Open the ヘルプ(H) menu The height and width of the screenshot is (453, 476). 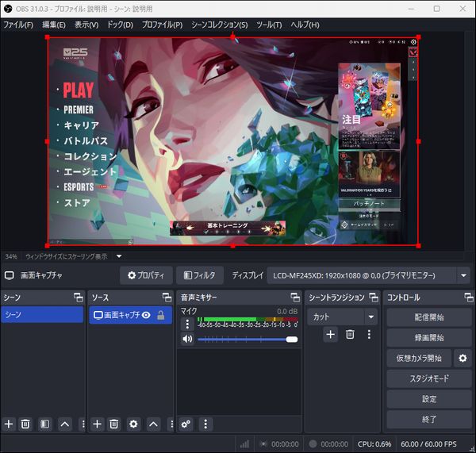pyautogui.click(x=305, y=25)
